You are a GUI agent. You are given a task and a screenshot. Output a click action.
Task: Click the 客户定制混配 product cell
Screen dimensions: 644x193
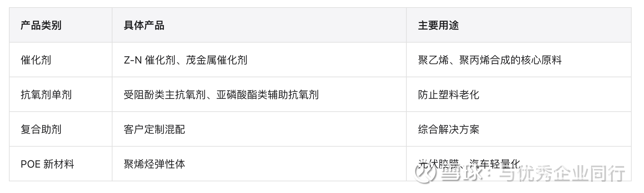coord(154,129)
